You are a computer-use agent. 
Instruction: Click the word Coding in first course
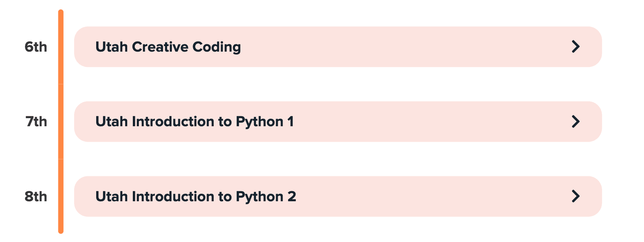[x=217, y=47]
